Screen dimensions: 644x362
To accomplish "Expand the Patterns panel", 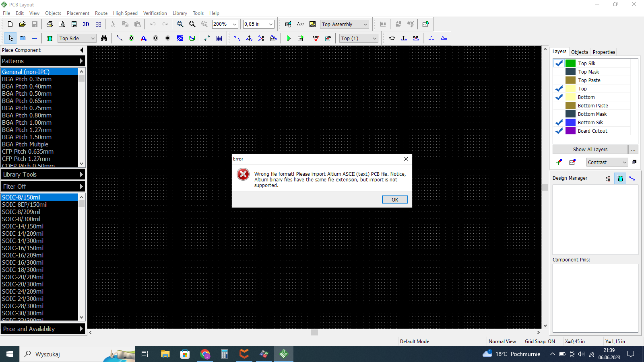I will (43, 61).
